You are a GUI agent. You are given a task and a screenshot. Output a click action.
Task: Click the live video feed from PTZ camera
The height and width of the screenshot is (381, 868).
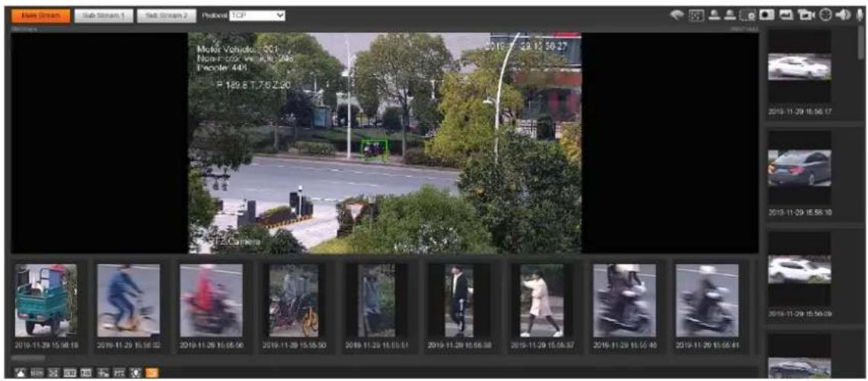tap(385, 143)
